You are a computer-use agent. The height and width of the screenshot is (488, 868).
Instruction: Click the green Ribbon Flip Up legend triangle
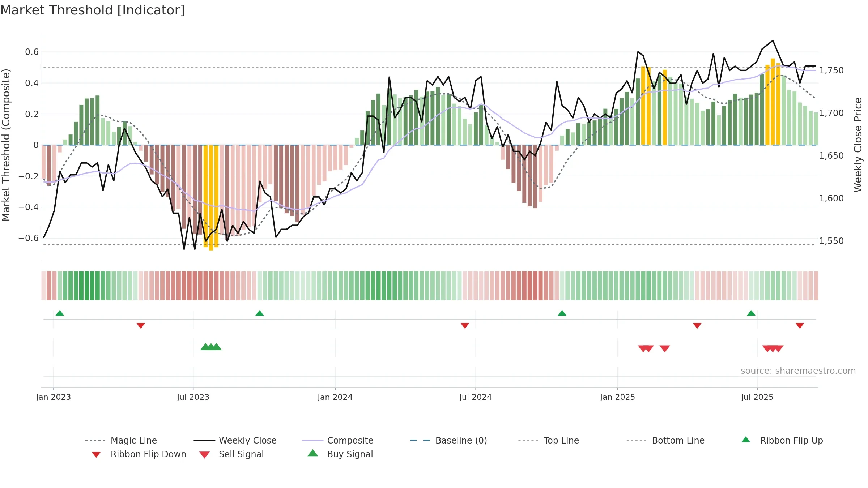tap(746, 440)
